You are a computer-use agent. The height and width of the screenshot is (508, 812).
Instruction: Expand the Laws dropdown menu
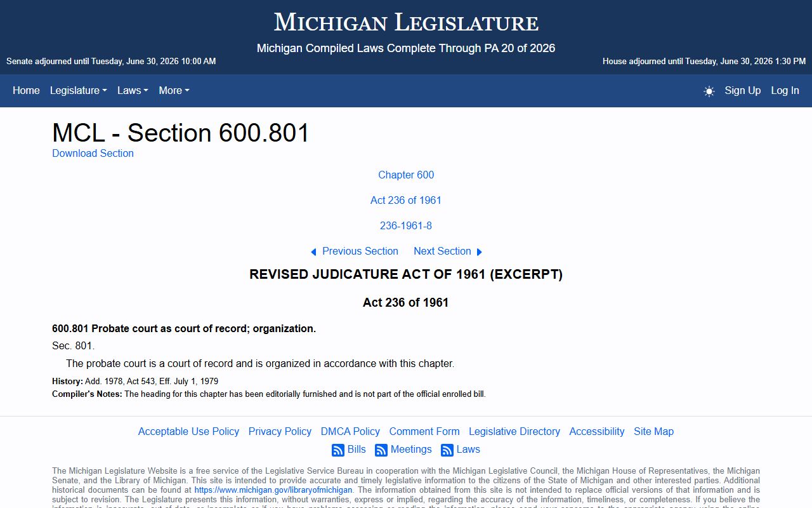tap(133, 91)
